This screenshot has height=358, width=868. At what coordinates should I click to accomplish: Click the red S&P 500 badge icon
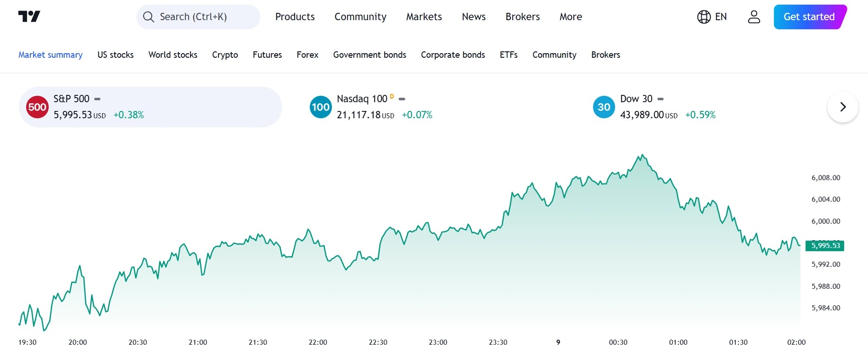pyautogui.click(x=37, y=107)
